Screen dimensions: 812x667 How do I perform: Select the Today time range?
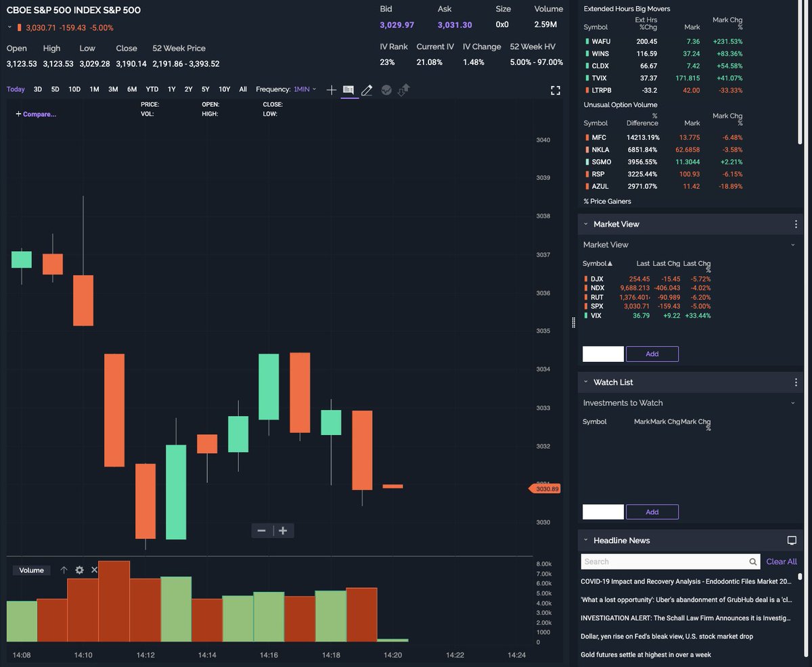16,89
